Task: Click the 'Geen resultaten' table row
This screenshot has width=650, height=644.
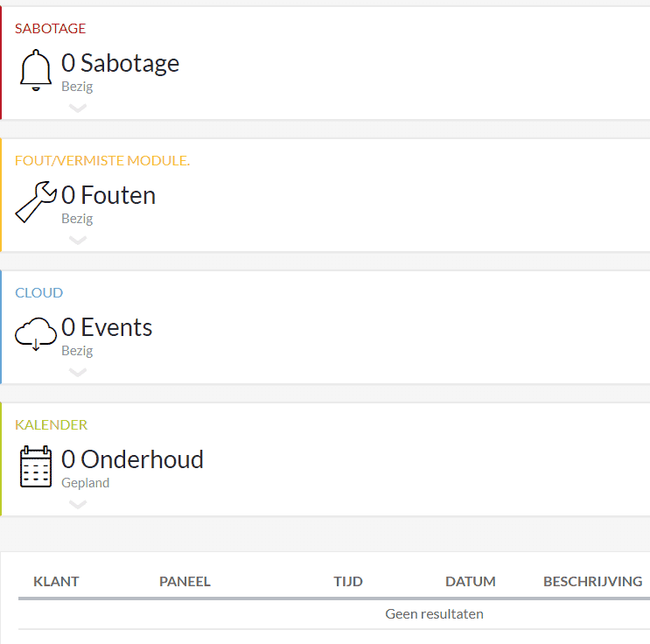Action: tap(434, 614)
